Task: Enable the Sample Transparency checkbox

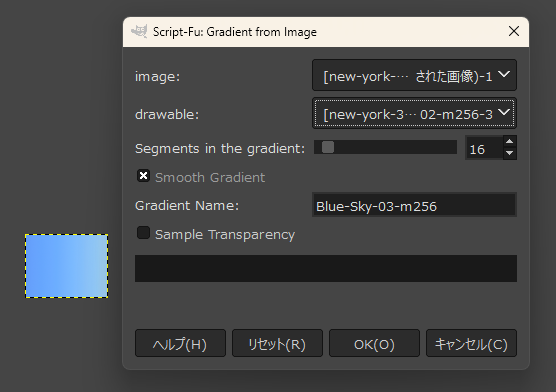Action: (x=143, y=233)
